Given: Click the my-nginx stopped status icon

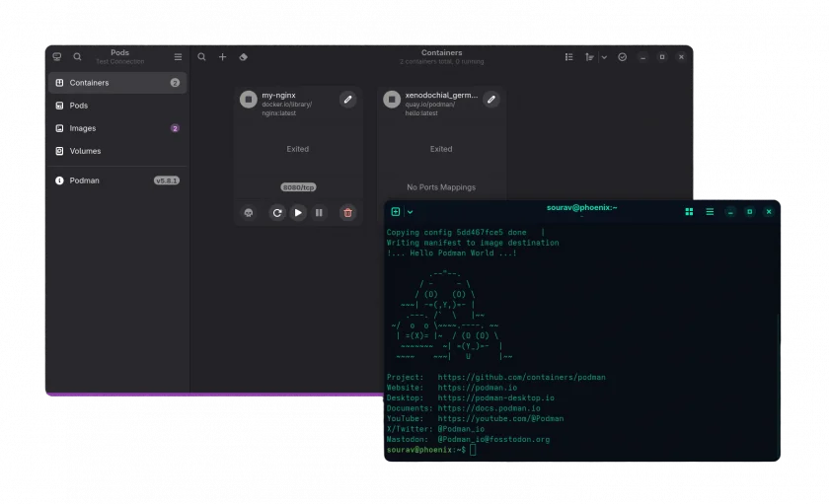Looking at the screenshot, I should point(249,100).
